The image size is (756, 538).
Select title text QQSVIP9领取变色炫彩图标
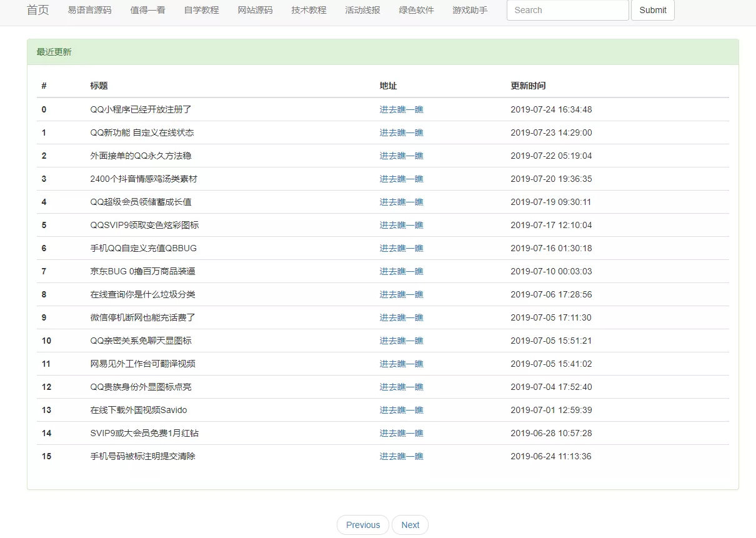point(144,225)
